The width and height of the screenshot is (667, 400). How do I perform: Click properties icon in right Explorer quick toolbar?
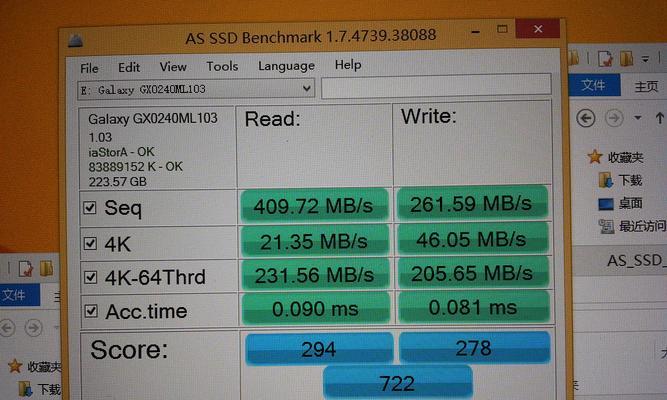[x=605, y=58]
